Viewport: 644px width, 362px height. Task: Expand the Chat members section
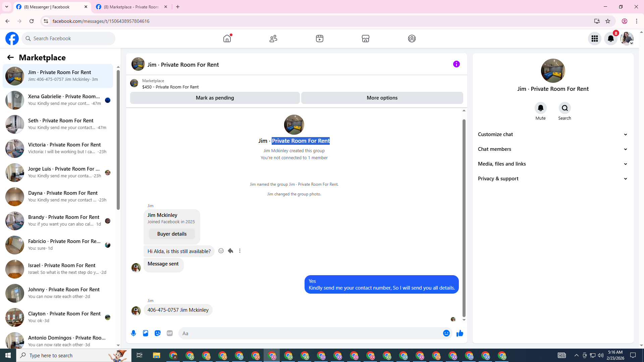[x=553, y=149]
